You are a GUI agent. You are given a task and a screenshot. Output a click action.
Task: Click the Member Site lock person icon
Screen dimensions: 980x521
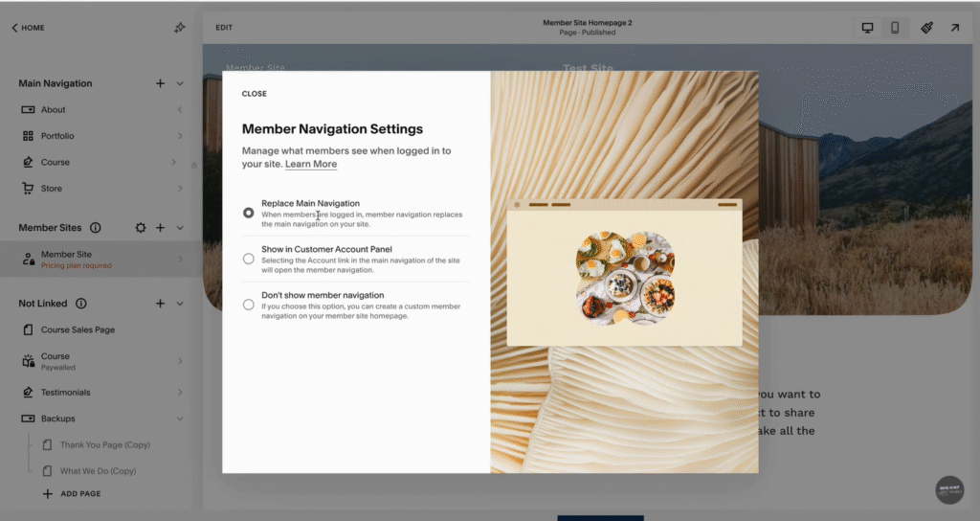point(28,259)
